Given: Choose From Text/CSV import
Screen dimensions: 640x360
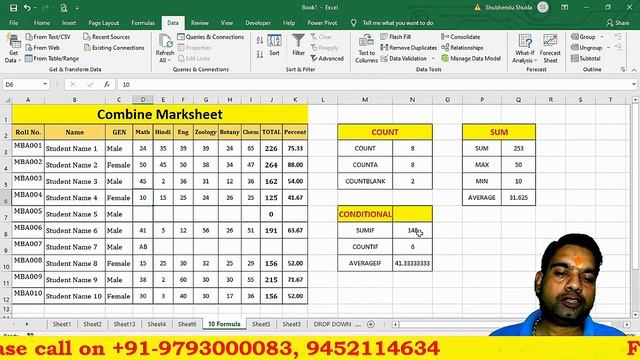Looking at the screenshot, I should 48,37.
